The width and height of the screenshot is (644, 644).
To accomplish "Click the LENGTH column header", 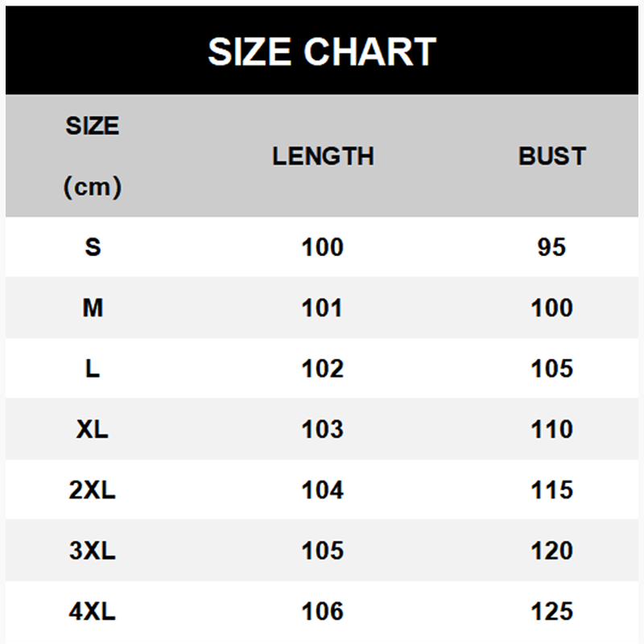I will (x=323, y=156).
